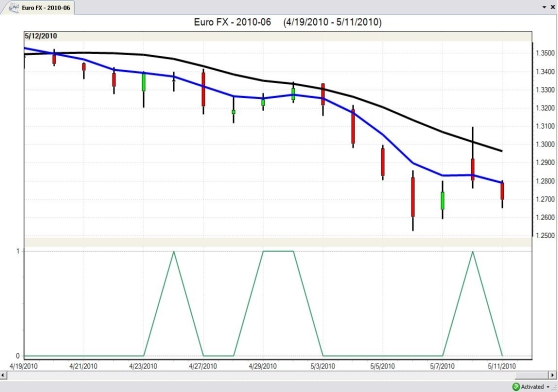The image size is (558, 392).
Task: Click the 5/7/2010 date axis label
Action: [x=442, y=366]
